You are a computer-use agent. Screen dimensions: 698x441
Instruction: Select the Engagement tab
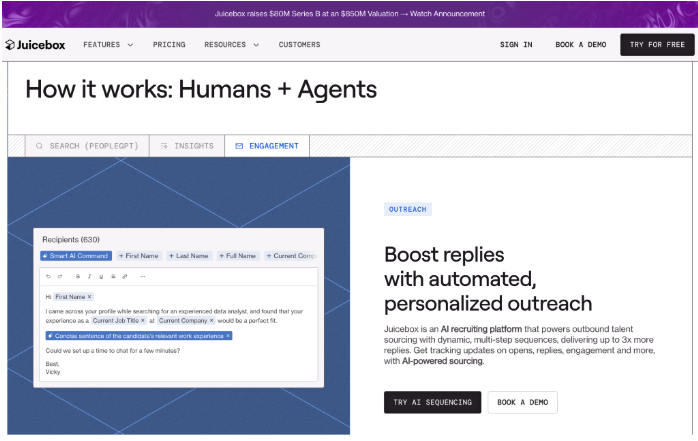267,146
